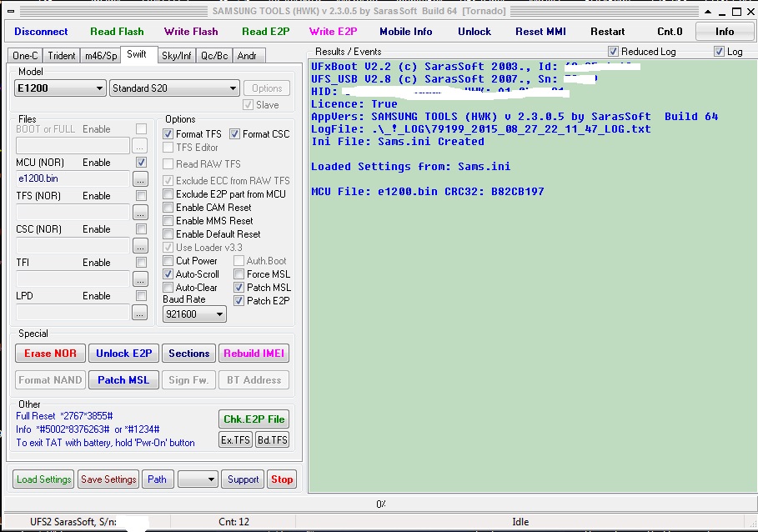758x532 pixels.
Task: Browse for BOOT or FULL file
Action: tap(140, 145)
